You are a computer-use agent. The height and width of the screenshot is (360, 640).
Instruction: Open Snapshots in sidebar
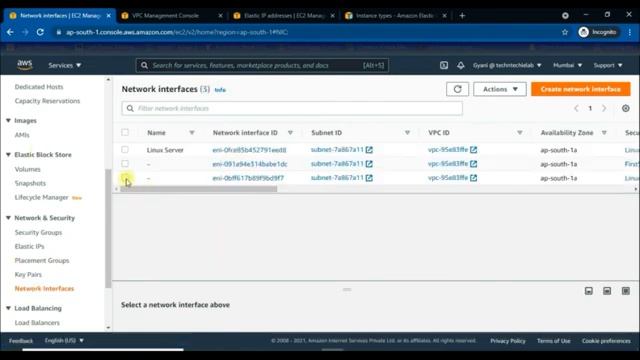click(x=30, y=183)
